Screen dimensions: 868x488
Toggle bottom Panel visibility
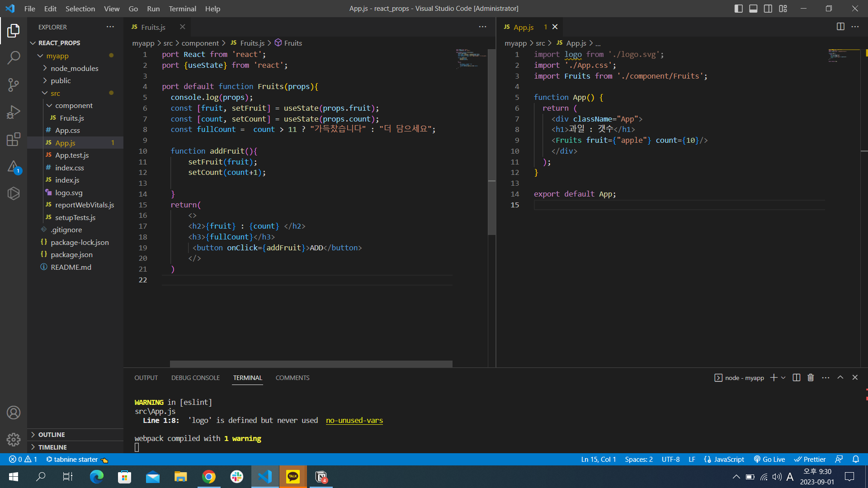753,9
